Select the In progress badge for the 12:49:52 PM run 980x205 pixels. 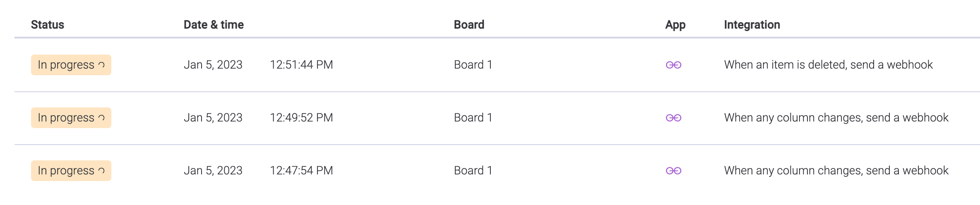tap(71, 118)
